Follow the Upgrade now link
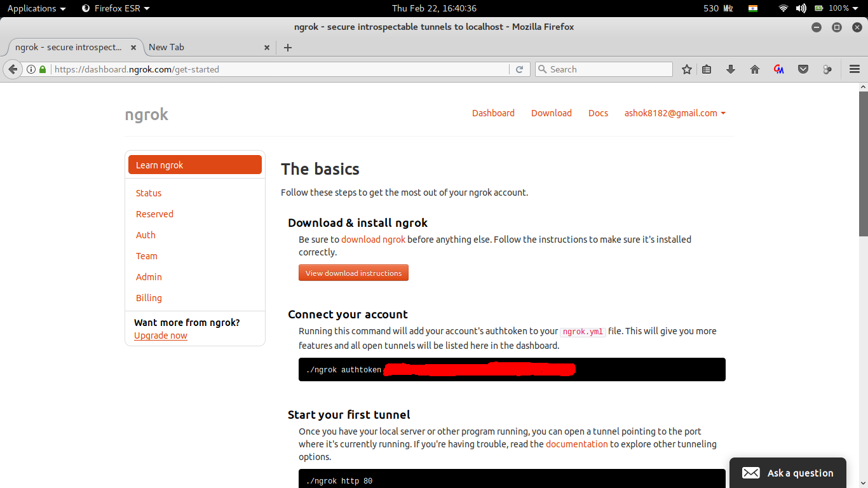This screenshot has height=488, width=868. (x=160, y=335)
